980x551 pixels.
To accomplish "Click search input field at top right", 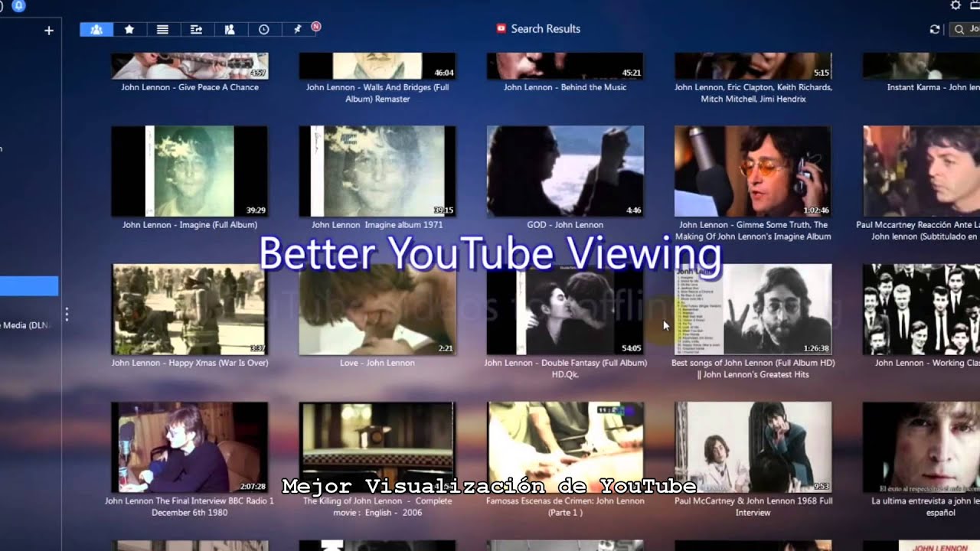I will (965, 29).
